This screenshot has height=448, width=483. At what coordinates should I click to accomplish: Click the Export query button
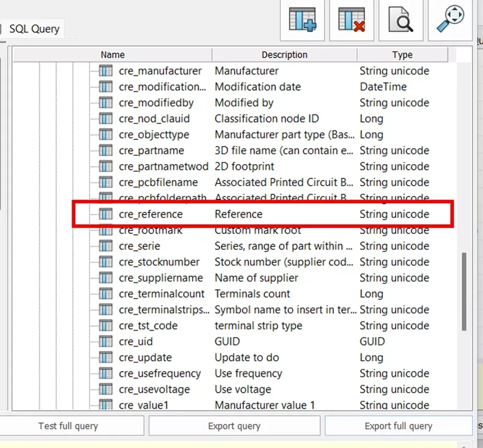pos(234,426)
